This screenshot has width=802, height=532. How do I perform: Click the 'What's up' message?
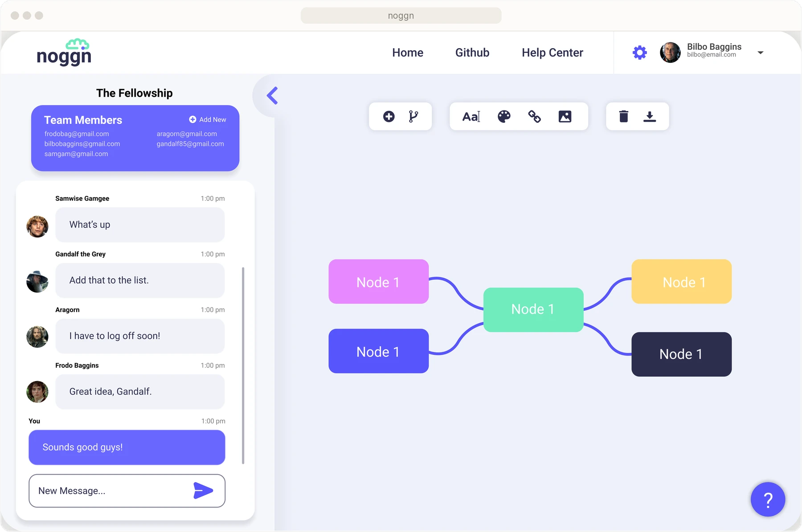coord(140,225)
